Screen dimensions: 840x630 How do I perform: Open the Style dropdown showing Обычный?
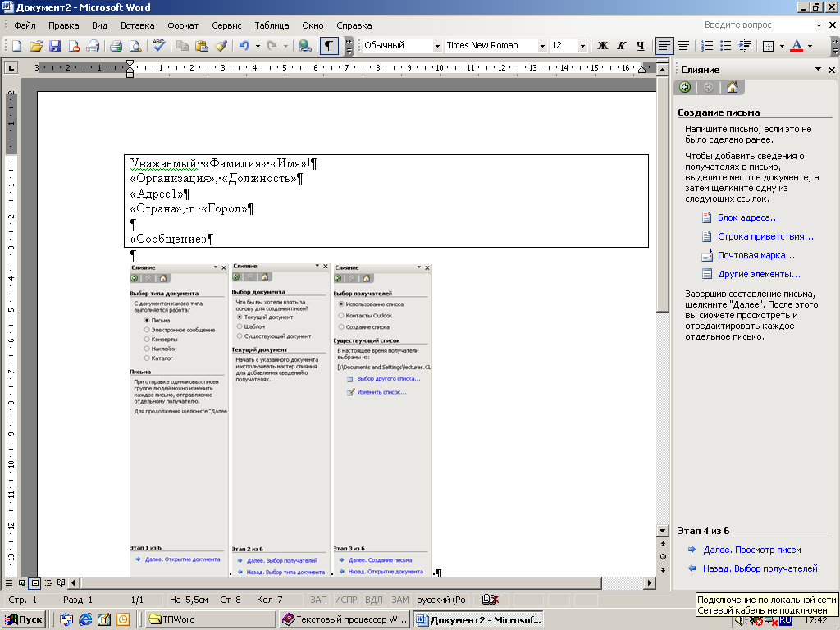[436, 46]
